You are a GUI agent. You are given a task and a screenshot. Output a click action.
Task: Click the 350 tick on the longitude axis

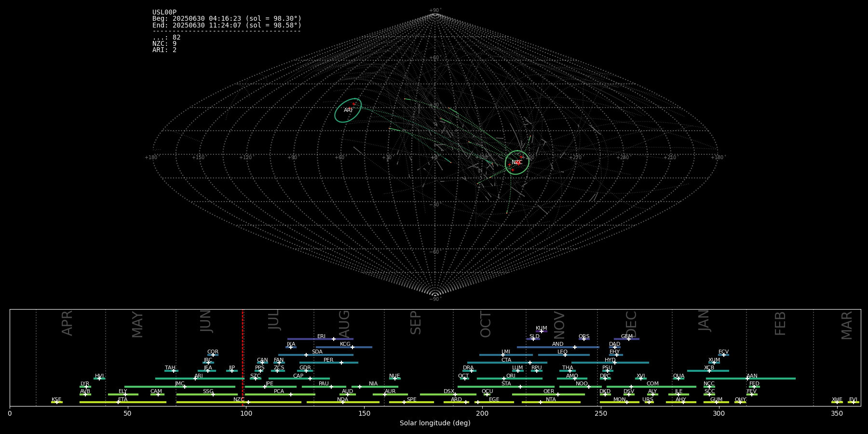(x=837, y=413)
